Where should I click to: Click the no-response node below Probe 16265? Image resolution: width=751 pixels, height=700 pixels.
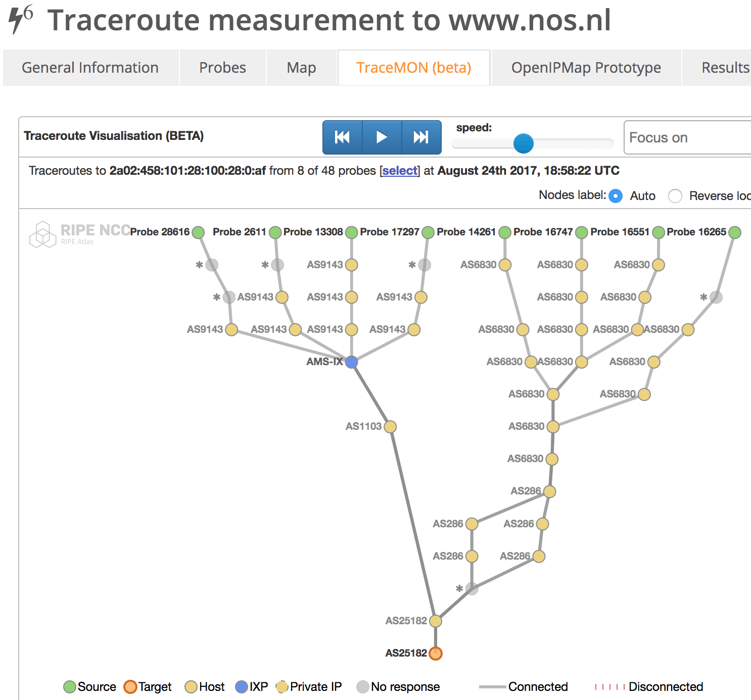(716, 297)
